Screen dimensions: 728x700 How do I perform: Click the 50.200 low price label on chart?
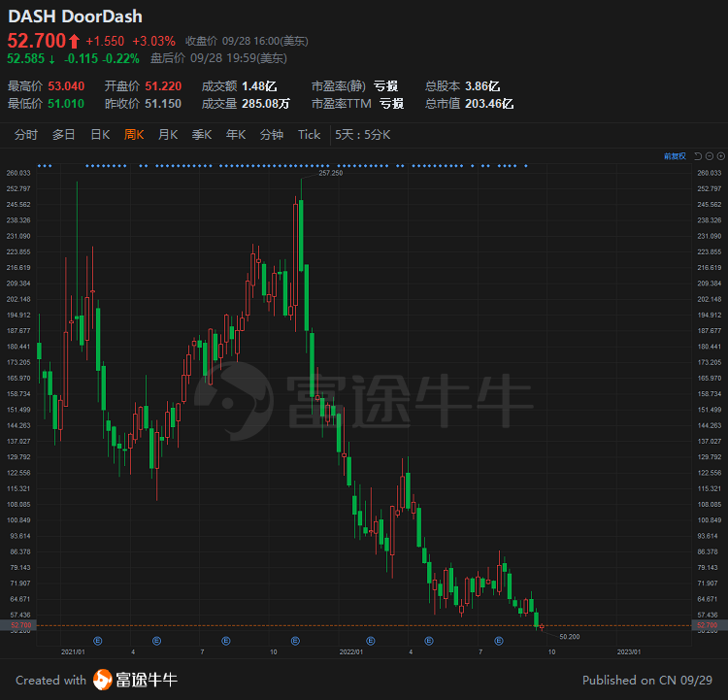(570, 637)
